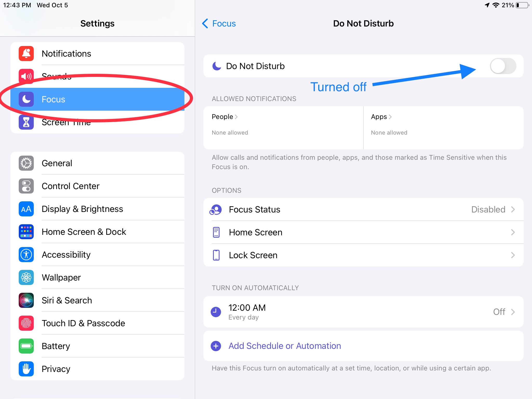Add Schedule or Automation

tap(284, 346)
